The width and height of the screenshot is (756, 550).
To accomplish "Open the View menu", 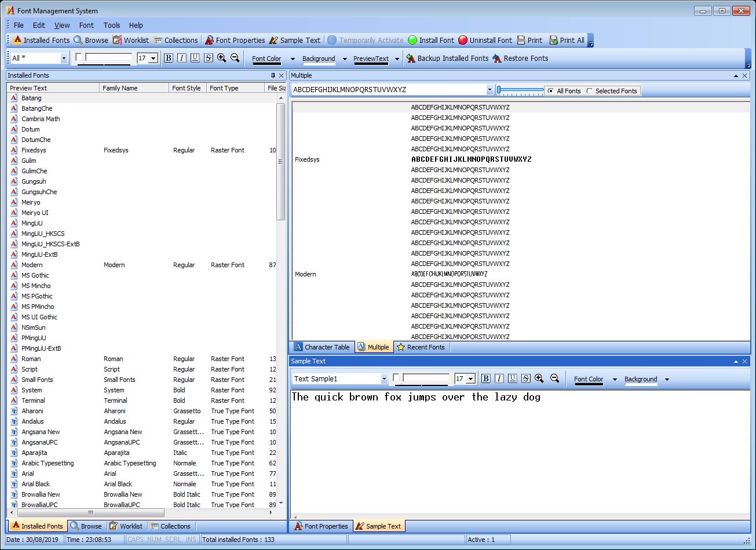I will click(62, 25).
